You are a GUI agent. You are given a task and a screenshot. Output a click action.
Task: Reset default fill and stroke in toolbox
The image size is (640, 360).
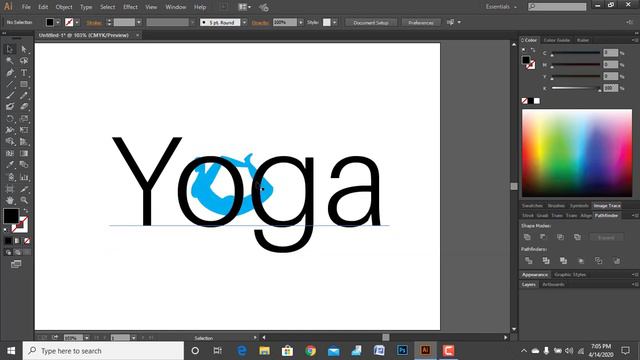(5, 230)
